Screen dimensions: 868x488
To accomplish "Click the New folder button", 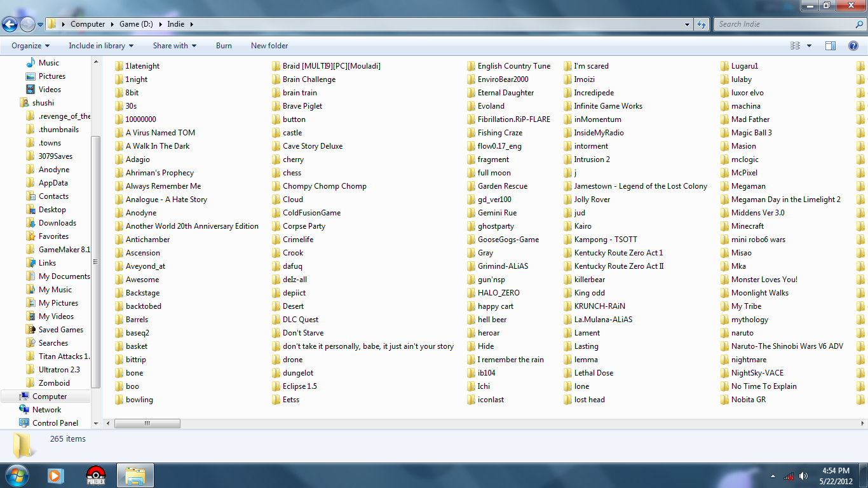I will (x=269, y=46).
